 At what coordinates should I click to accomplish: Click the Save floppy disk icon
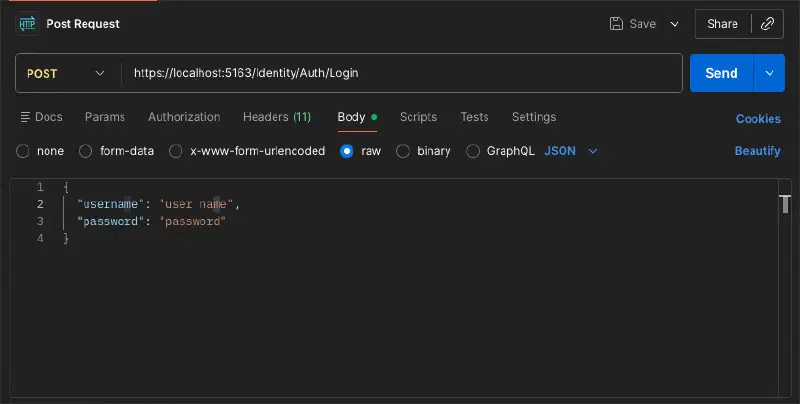(x=616, y=23)
